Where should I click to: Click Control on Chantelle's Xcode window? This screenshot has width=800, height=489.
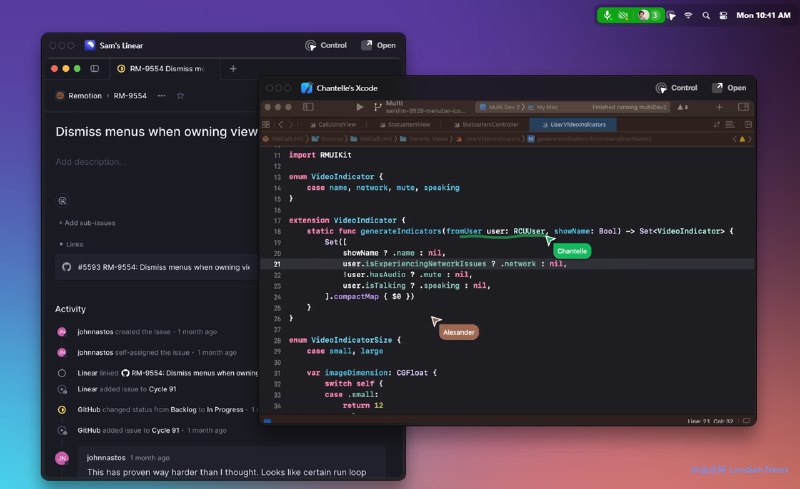(677, 88)
